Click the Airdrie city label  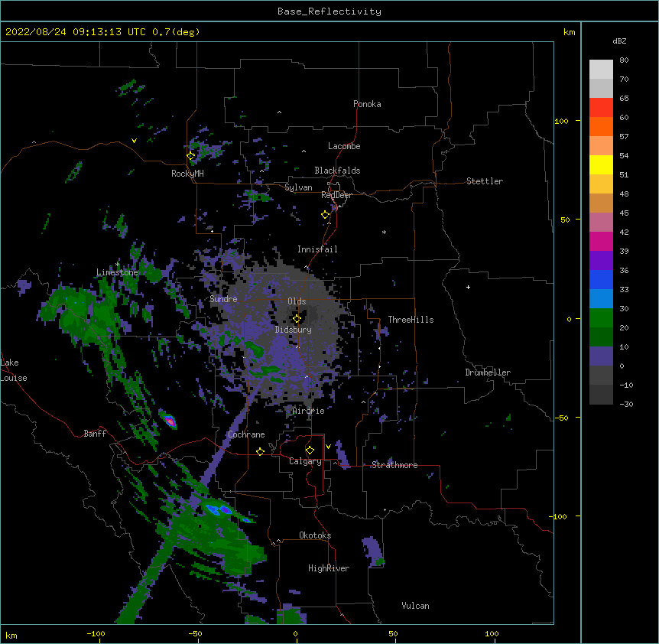coord(309,411)
